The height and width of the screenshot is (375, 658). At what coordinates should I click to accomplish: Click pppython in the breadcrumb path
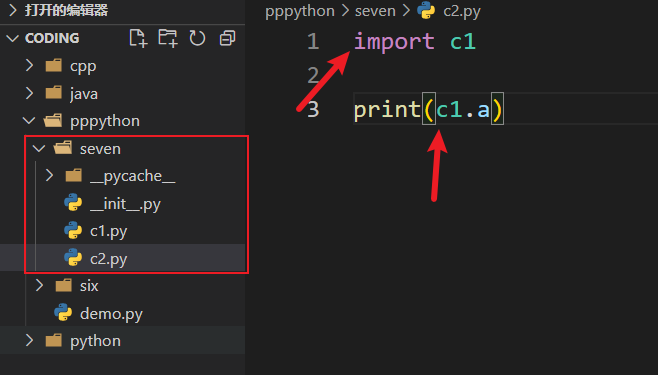(x=300, y=11)
